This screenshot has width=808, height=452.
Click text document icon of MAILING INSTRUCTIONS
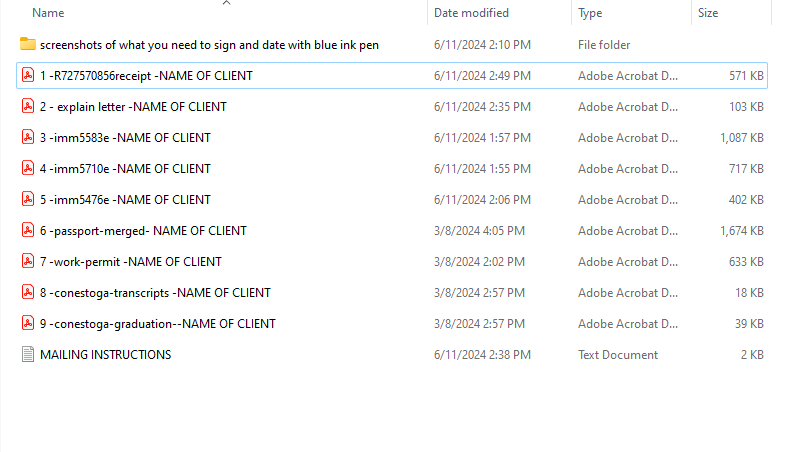pos(28,355)
